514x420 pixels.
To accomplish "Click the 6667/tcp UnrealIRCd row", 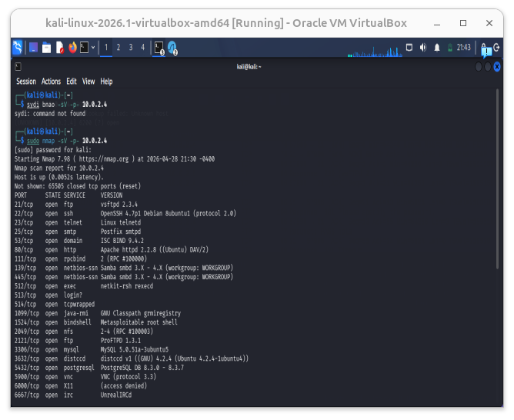I will point(73,395).
